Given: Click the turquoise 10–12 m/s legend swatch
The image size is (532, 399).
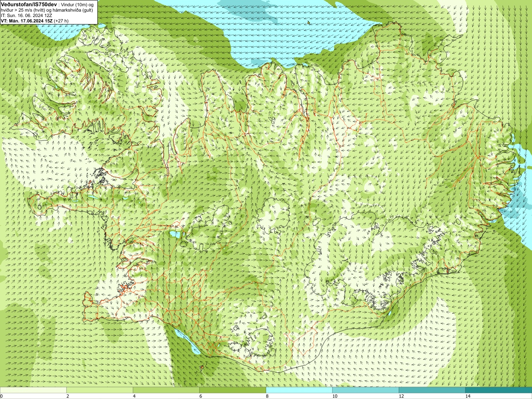Looking at the screenshot, I should coord(366,390).
